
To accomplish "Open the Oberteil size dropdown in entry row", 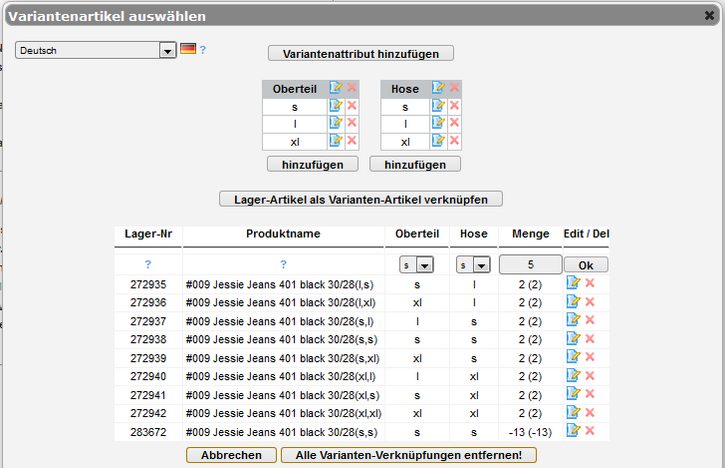I will point(416,265).
